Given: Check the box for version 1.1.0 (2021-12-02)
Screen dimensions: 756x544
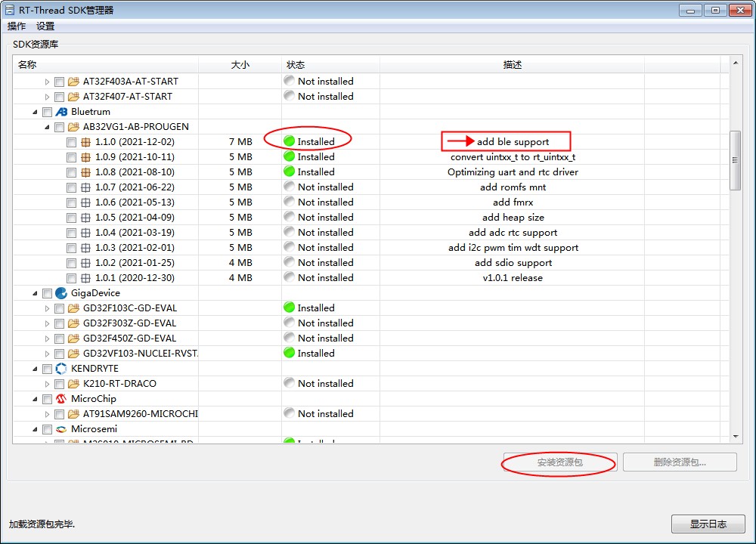Looking at the screenshot, I should tap(71, 142).
